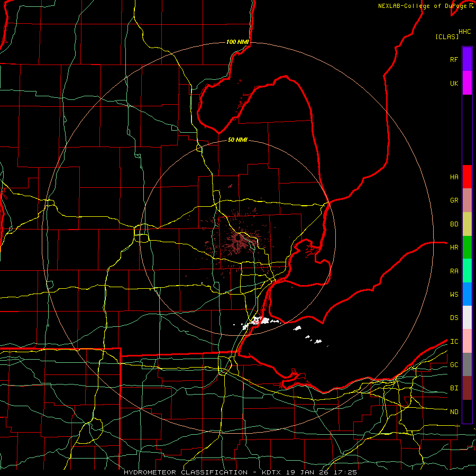The height and width of the screenshot is (476, 476).
Task: Click the HHC product label
Action: (464, 32)
